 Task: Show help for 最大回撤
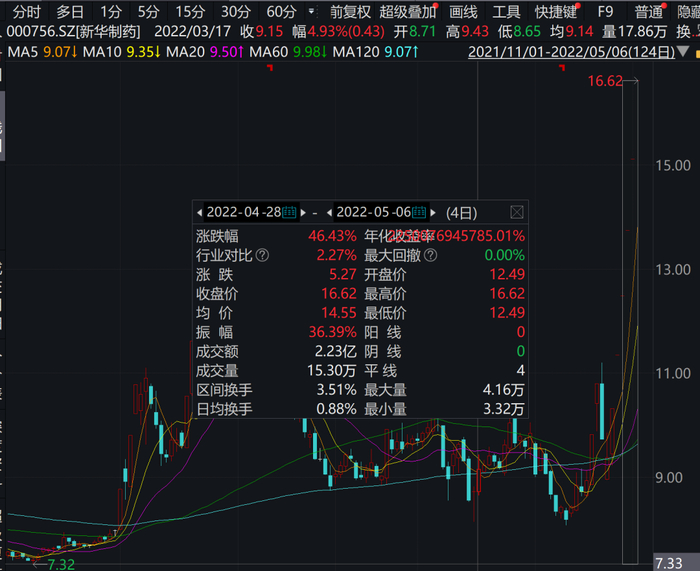[430, 255]
